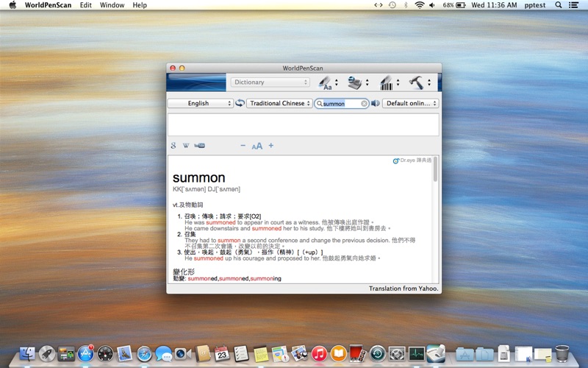The height and width of the screenshot is (368, 588).
Task: Open iBooks from the dock
Action: [339, 354]
